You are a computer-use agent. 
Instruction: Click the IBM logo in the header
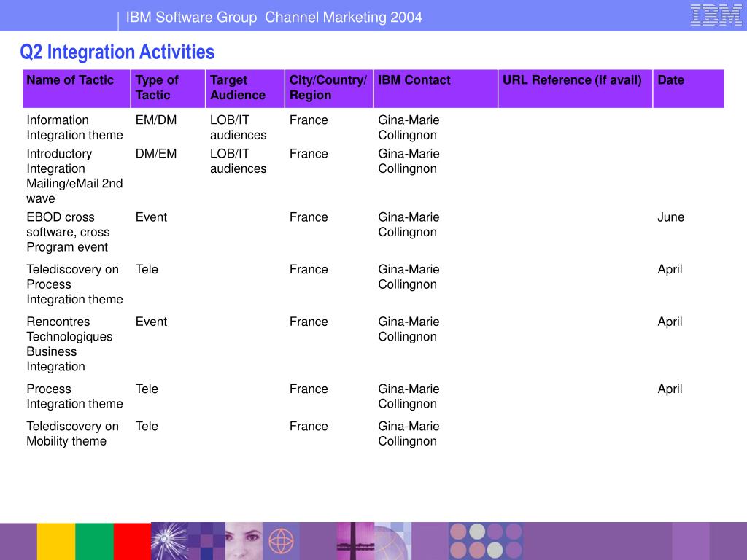(x=716, y=15)
